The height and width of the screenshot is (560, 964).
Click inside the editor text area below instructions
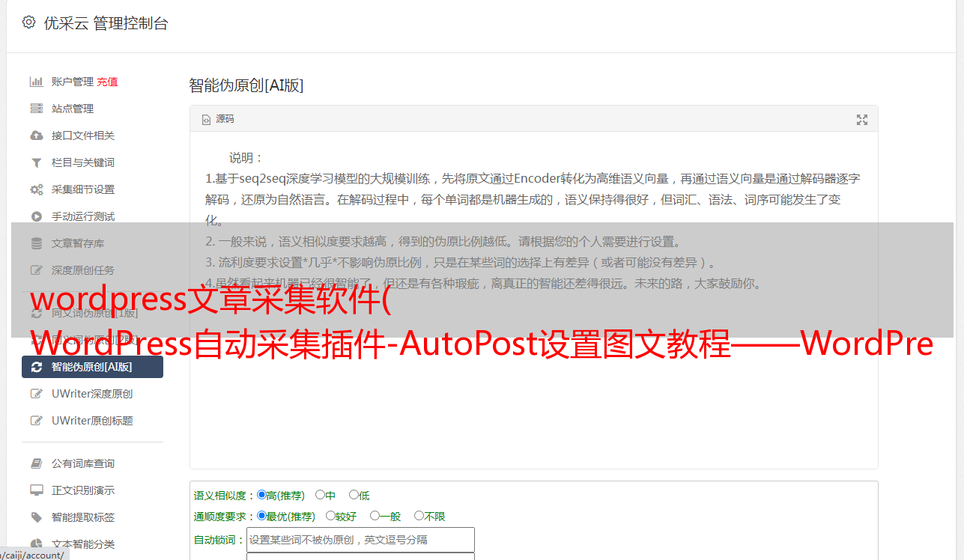tap(533, 382)
